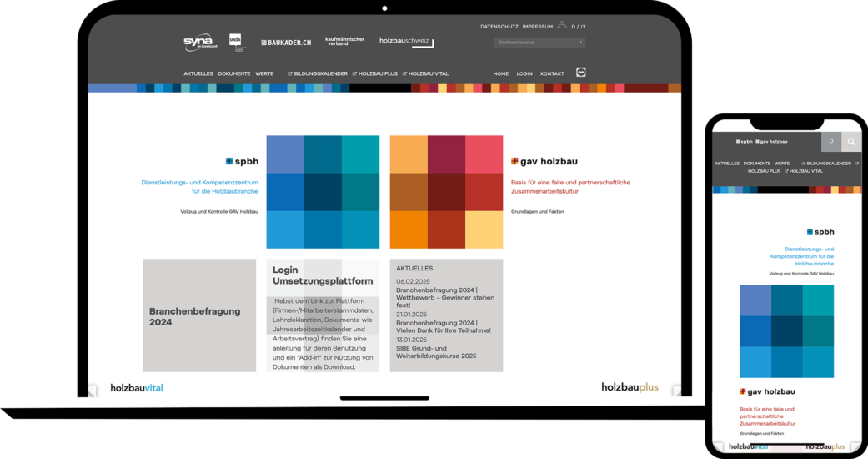Click the Syna logo in laptop header

coord(198,43)
